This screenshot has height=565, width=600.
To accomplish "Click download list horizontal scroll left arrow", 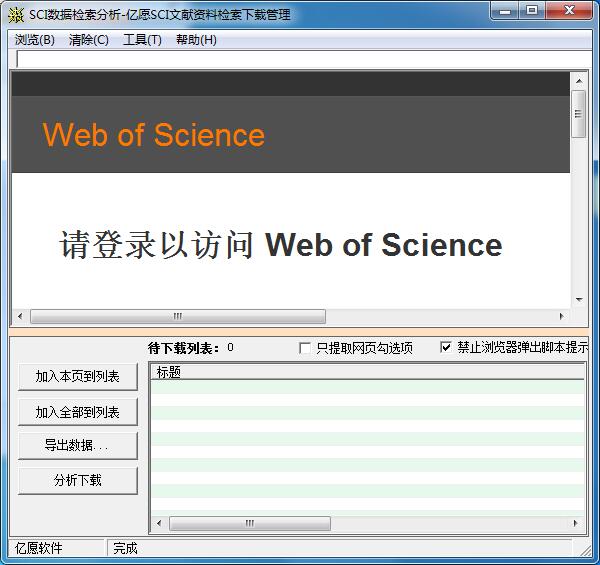I will [159, 523].
